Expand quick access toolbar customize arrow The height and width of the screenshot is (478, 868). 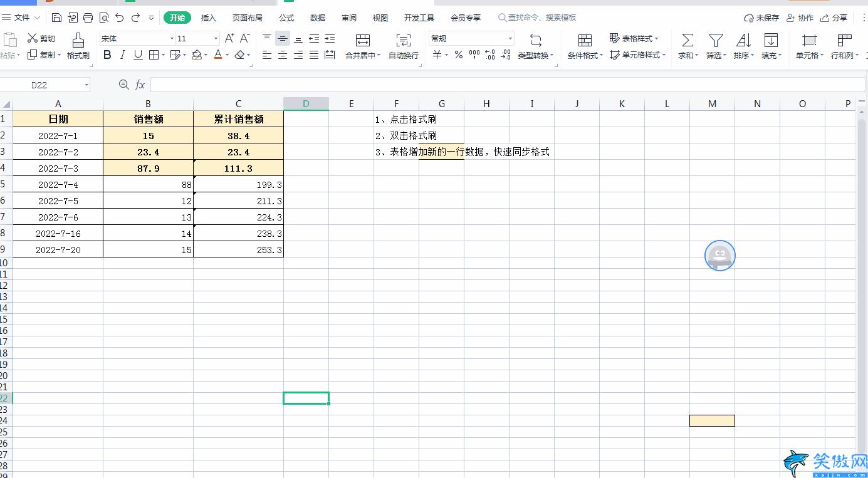point(151,18)
